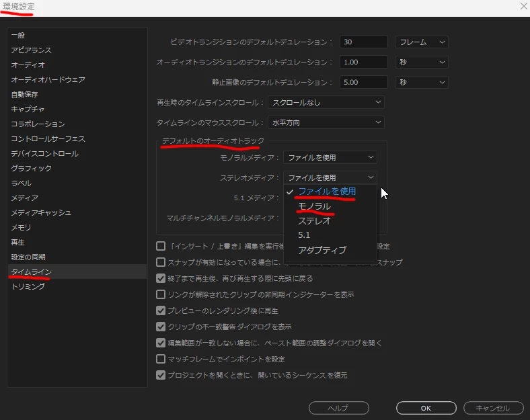Choose モノラル from the dropdown list
The image size is (530, 420).
pos(314,206)
